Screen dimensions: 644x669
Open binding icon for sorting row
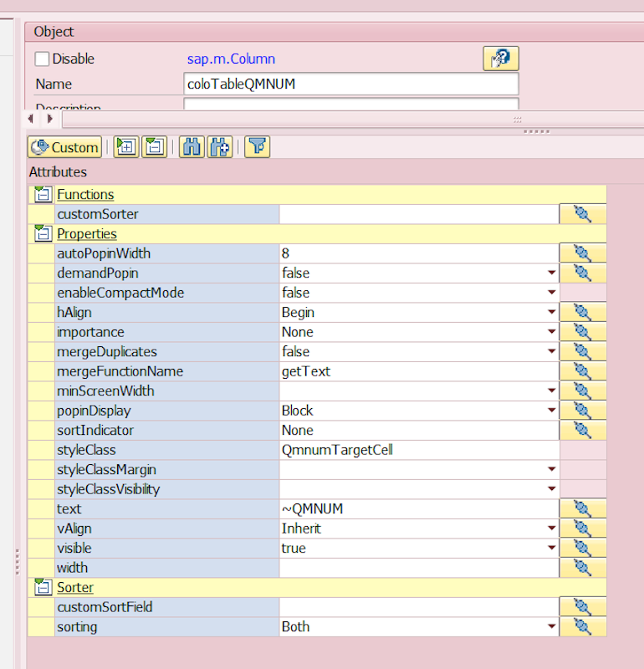[x=583, y=626]
